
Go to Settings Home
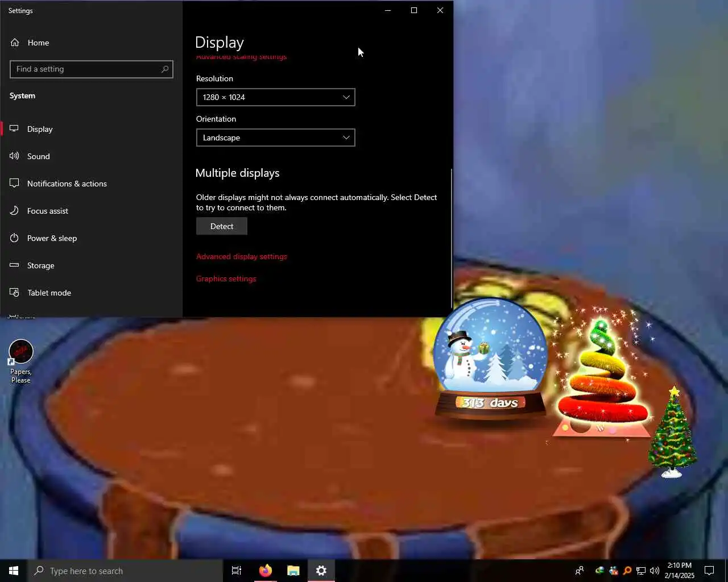click(x=38, y=43)
